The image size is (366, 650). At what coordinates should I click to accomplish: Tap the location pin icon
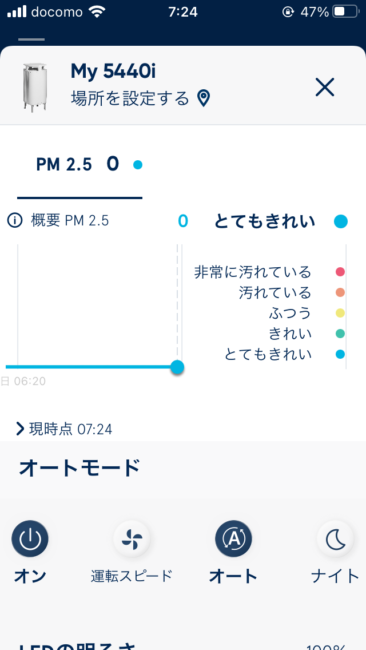click(203, 99)
